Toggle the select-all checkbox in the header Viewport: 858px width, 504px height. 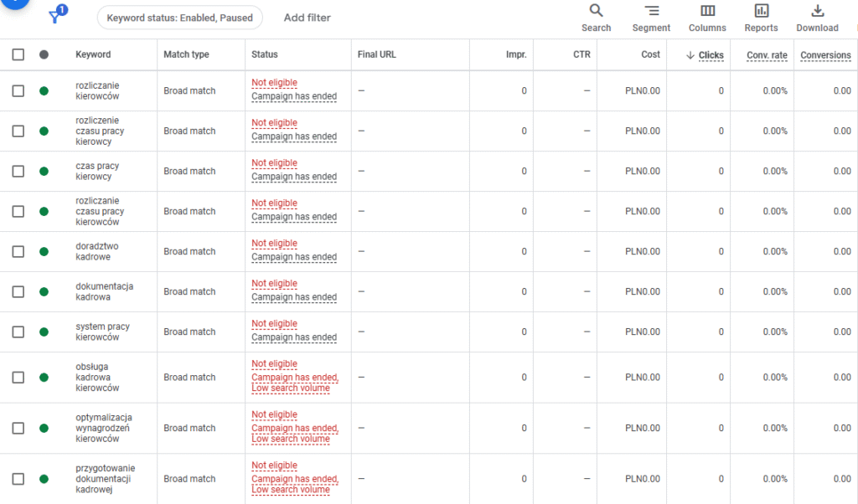click(18, 54)
